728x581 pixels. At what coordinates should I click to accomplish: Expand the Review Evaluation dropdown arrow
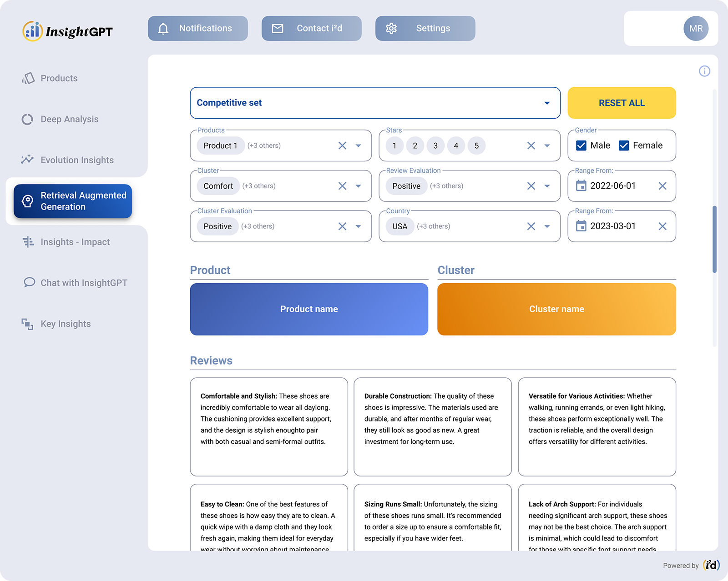coord(547,186)
